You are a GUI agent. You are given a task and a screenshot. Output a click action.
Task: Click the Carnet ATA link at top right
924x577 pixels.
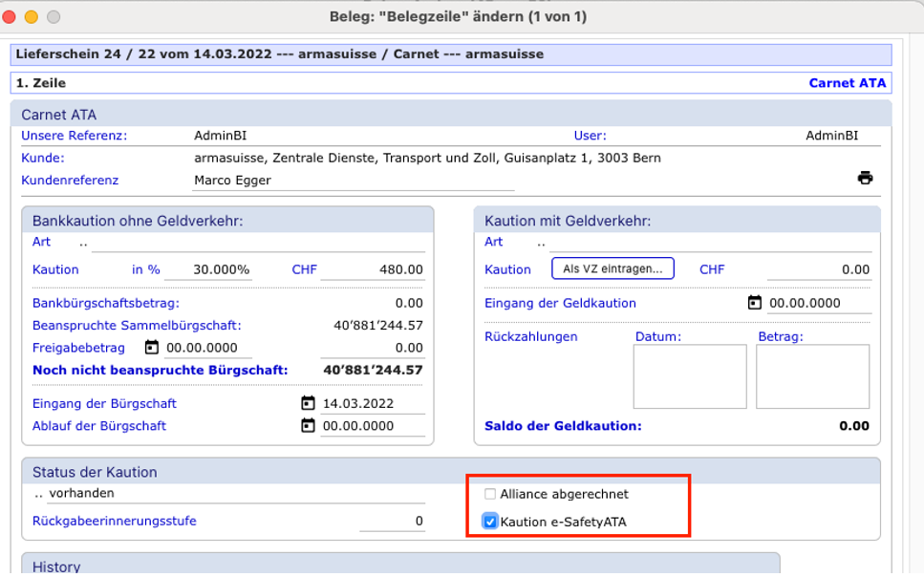pyautogui.click(x=847, y=83)
